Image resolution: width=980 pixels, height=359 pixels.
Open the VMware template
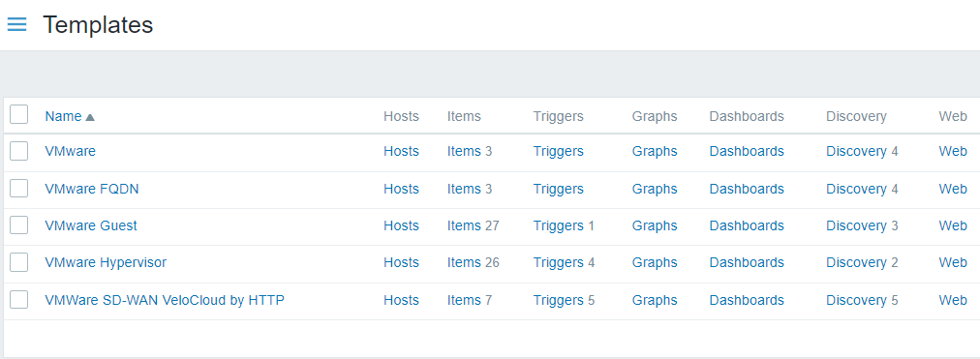click(x=70, y=151)
